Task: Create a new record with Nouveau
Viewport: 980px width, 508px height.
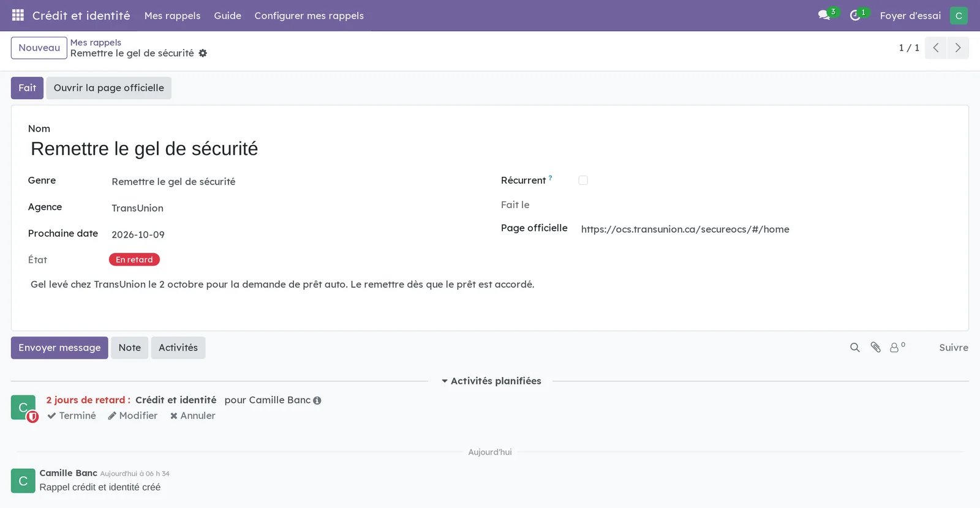Action: [x=39, y=48]
